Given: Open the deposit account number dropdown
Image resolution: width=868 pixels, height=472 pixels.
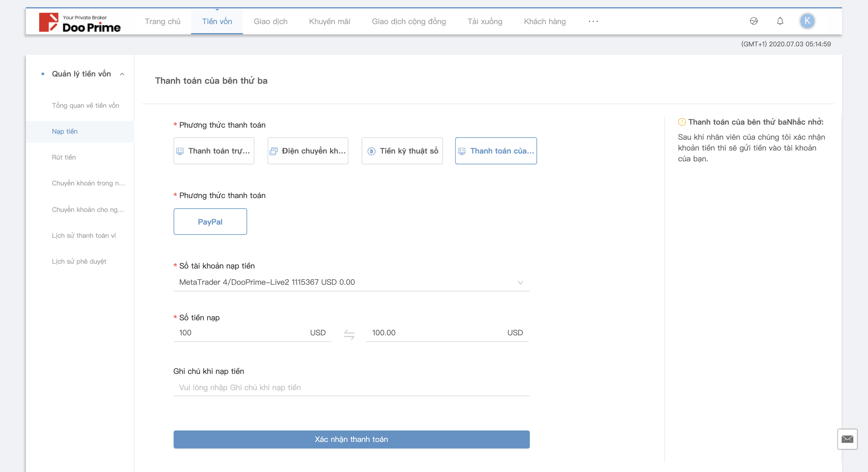Looking at the screenshot, I should (x=351, y=282).
